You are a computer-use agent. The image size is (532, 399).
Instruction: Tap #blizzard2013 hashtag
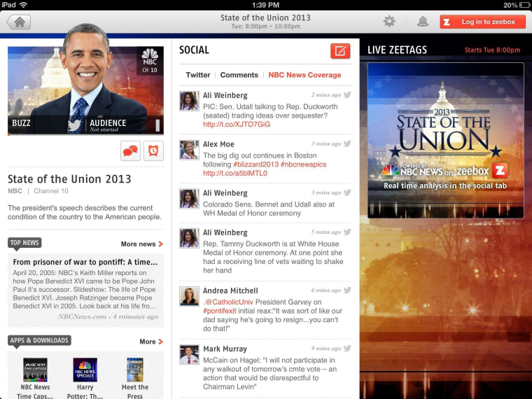pyautogui.click(x=255, y=164)
